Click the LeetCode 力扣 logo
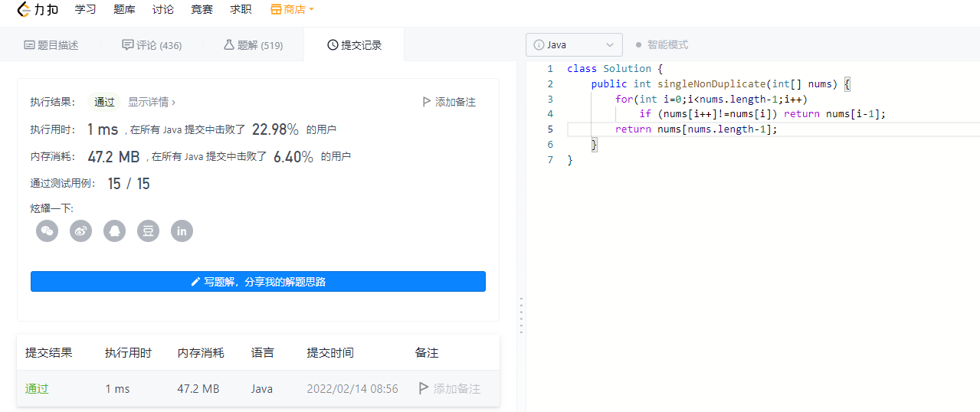980x412 pixels. coord(37,10)
